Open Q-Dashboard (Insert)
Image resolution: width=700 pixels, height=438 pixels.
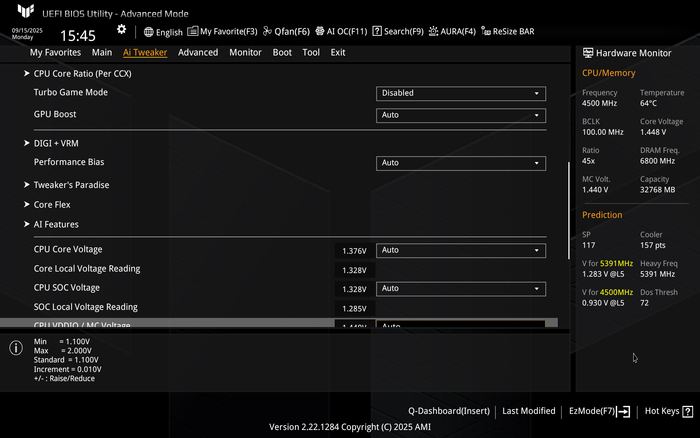(449, 411)
